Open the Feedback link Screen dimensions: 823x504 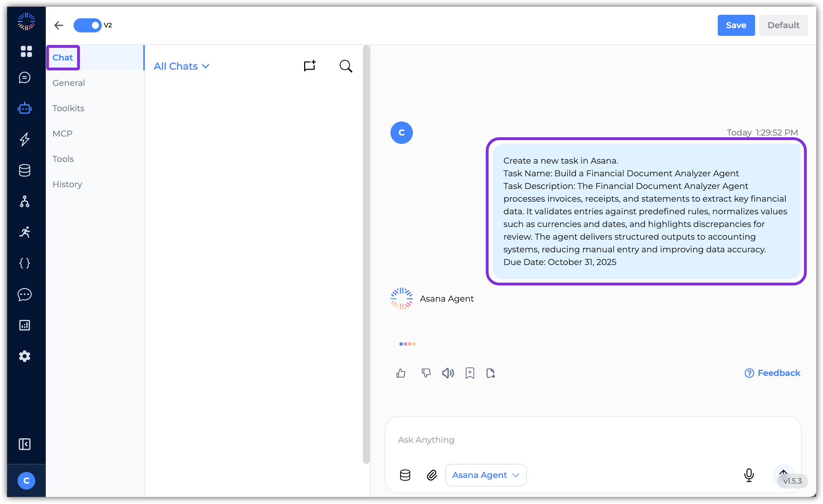772,373
